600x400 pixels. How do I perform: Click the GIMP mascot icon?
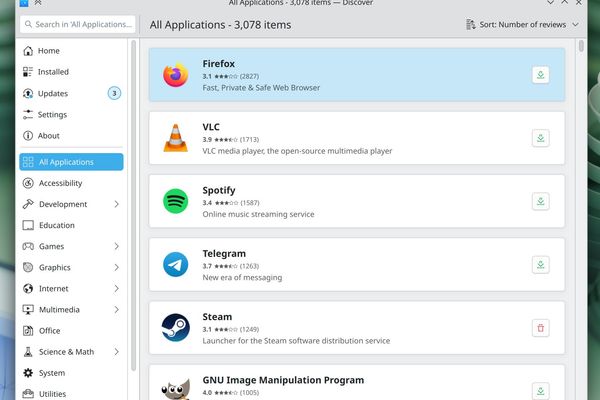tap(176, 389)
